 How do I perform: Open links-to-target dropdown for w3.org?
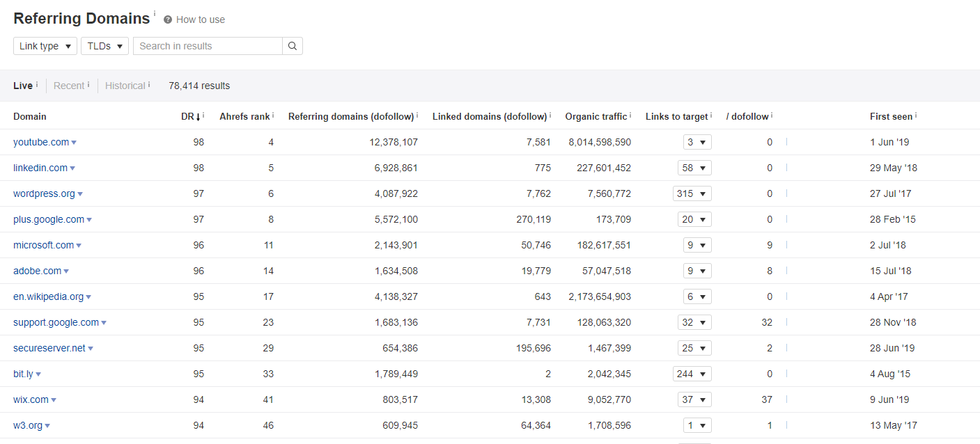coord(697,425)
